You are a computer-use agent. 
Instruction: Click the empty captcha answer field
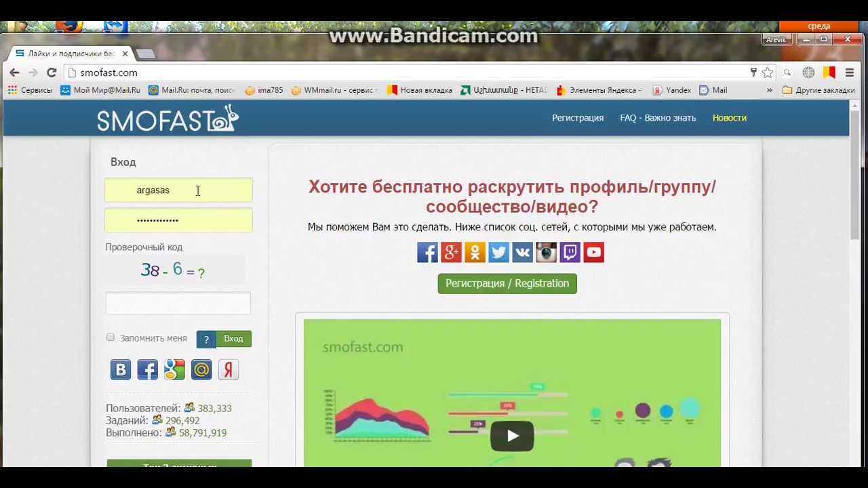pyautogui.click(x=178, y=303)
